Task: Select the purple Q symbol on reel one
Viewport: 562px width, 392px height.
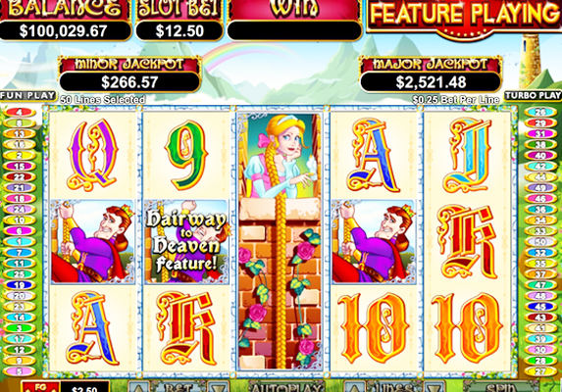Action: [93, 156]
